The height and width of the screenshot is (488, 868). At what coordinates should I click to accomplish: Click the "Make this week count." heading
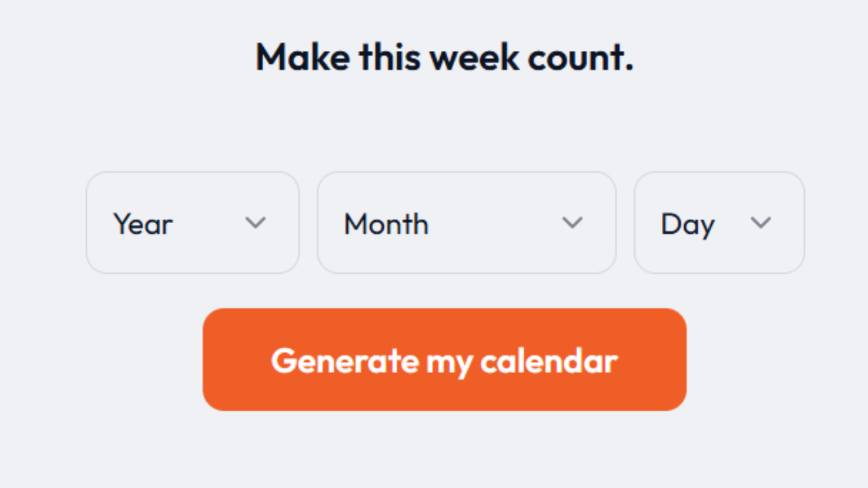coord(444,57)
